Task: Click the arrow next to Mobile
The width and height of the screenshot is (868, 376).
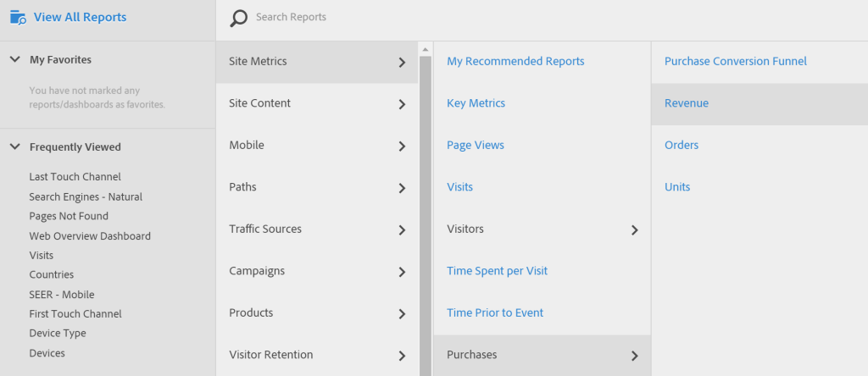Action: (x=402, y=146)
